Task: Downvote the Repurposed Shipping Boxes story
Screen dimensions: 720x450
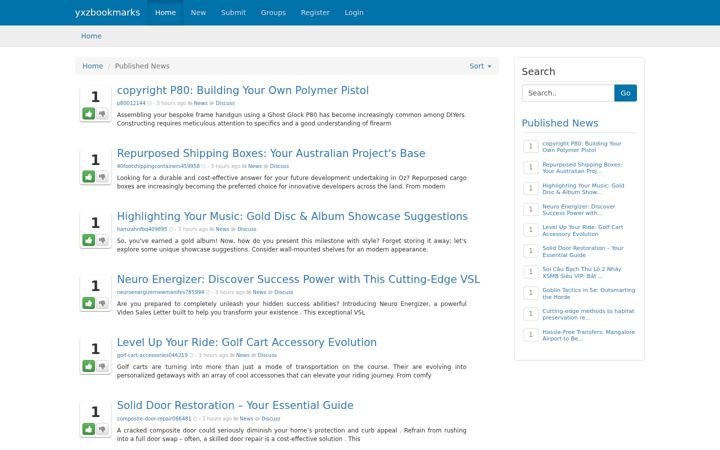Action: coord(102,177)
